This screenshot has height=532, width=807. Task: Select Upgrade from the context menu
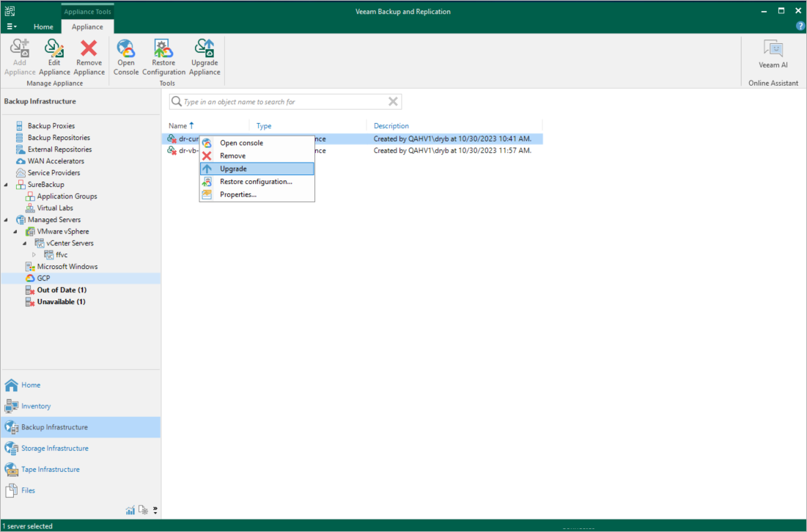click(257, 169)
